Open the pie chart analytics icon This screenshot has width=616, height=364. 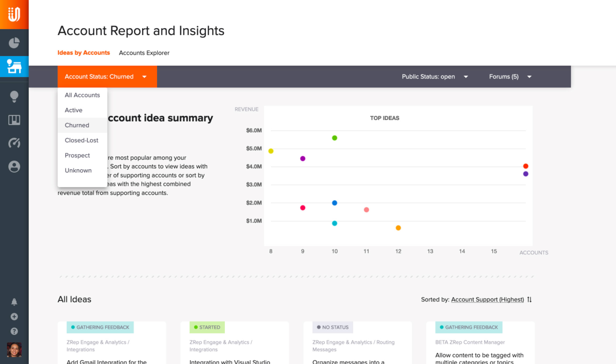(14, 43)
